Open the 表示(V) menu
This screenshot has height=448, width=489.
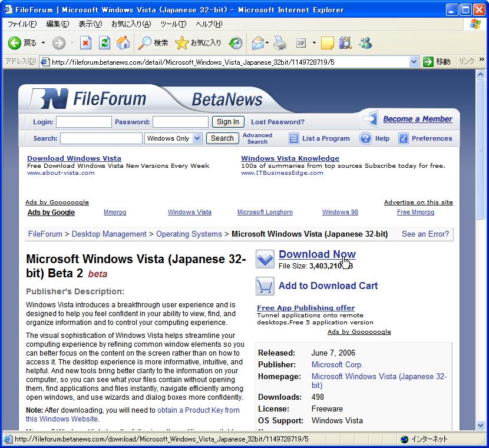pos(90,24)
